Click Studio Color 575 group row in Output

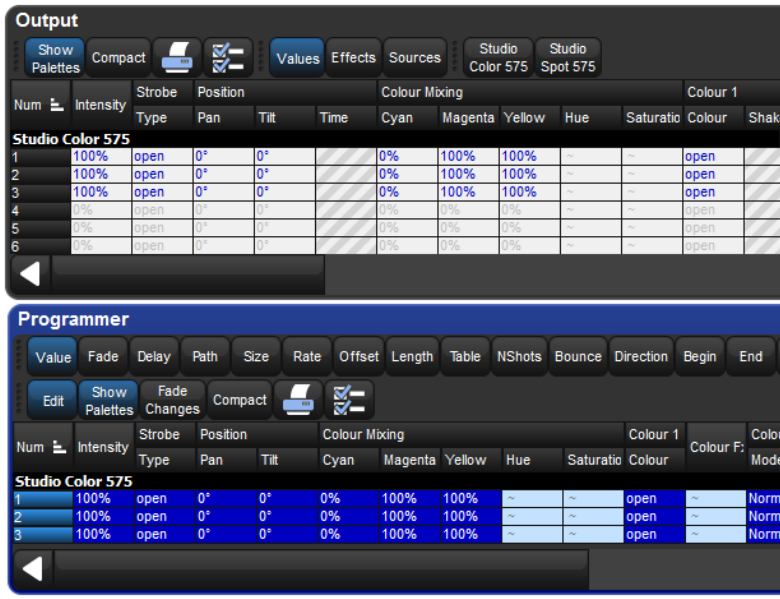tap(395, 139)
